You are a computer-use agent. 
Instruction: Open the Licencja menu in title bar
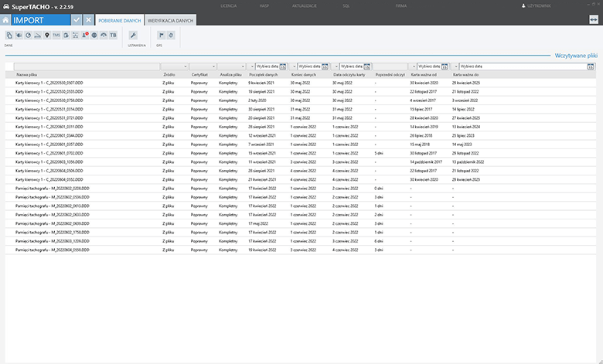click(x=228, y=5)
